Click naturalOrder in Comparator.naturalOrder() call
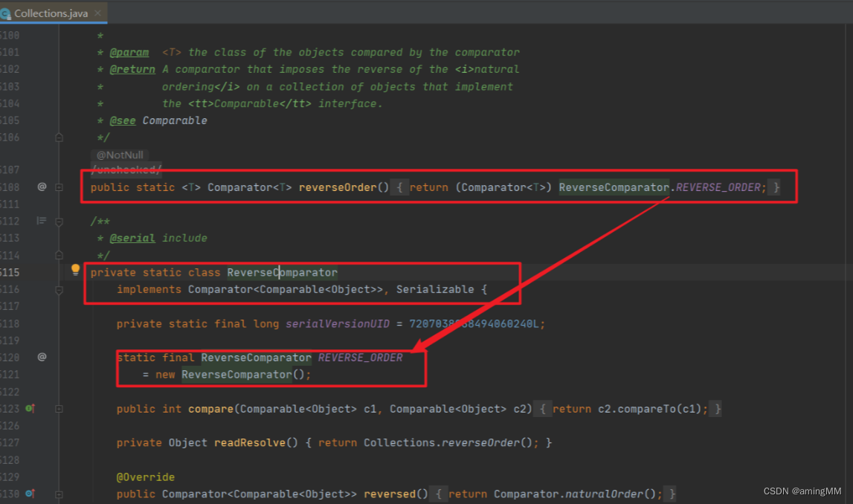The image size is (853, 504). coord(603,494)
